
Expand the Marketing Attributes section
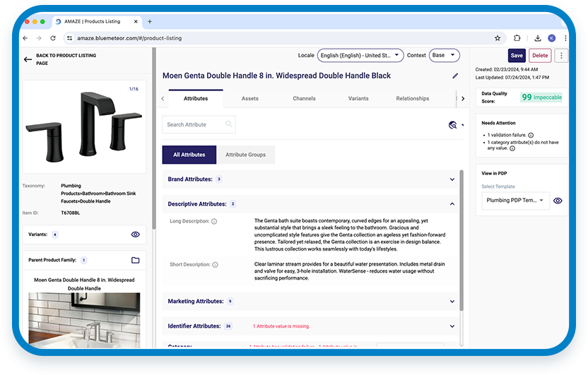452,302
